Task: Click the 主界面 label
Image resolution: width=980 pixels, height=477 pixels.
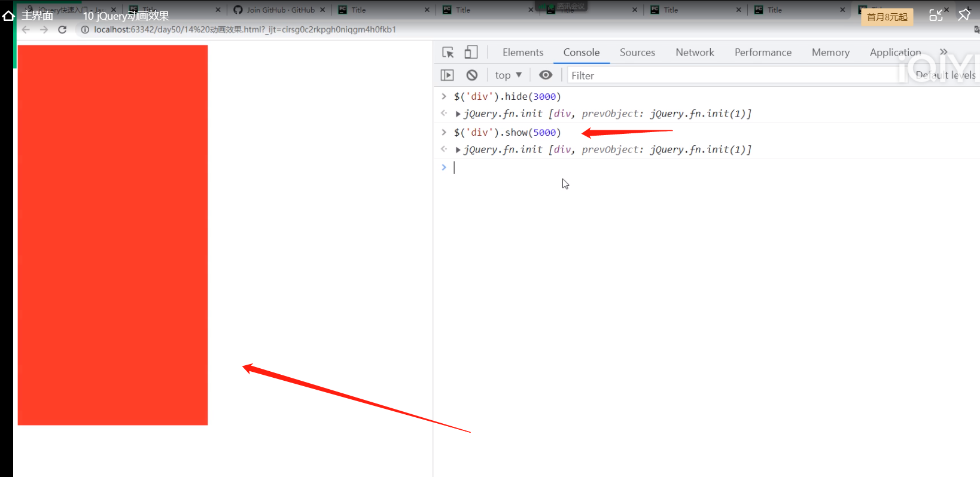Action: pos(38,16)
